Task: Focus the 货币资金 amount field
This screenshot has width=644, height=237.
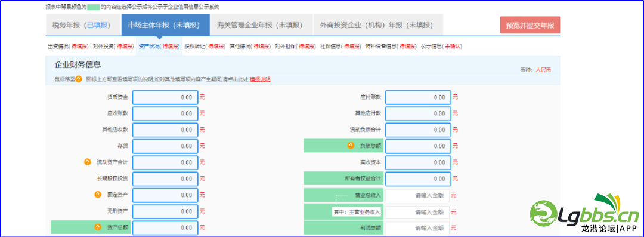Action: click(165, 97)
